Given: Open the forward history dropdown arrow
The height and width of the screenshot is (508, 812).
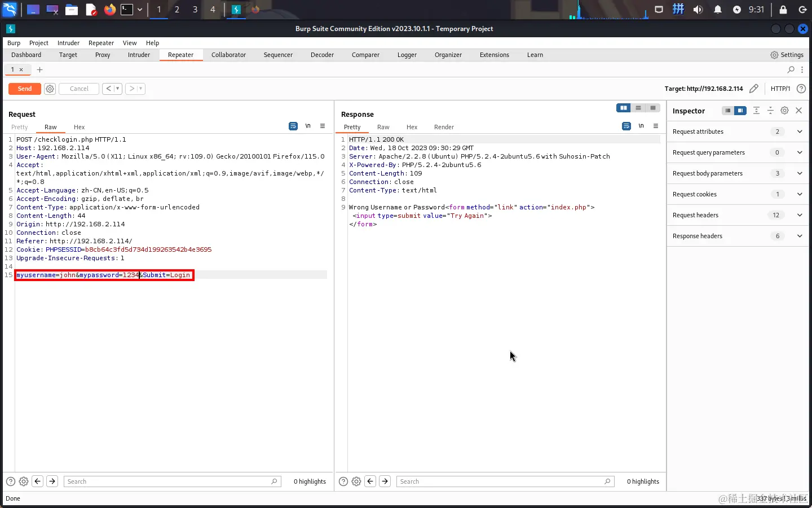Looking at the screenshot, I should [x=141, y=89].
